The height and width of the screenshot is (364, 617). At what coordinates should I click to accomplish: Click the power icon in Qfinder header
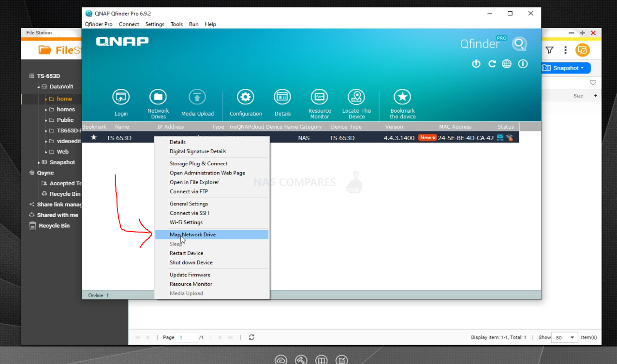pyautogui.click(x=476, y=64)
